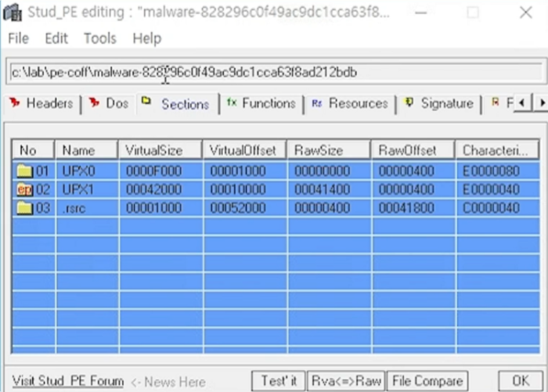
Task: Open the File menu
Action: (x=18, y=38)
